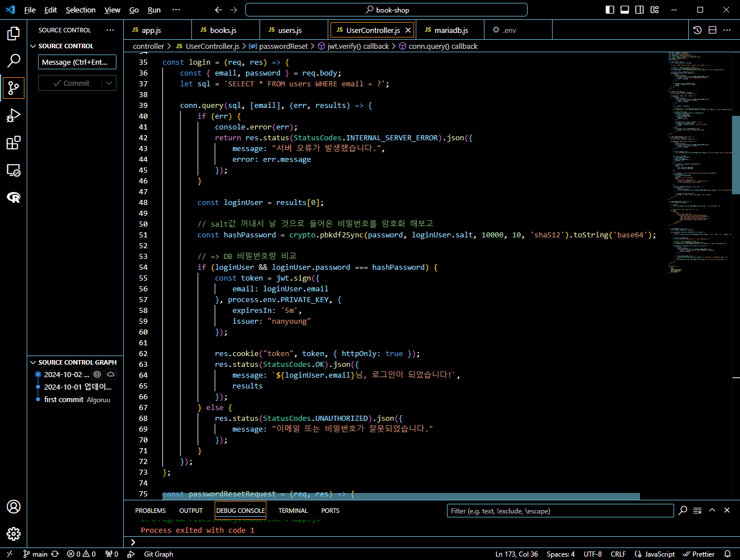Open the Accounts menu

pyautogui.click(x=14, y=507)
